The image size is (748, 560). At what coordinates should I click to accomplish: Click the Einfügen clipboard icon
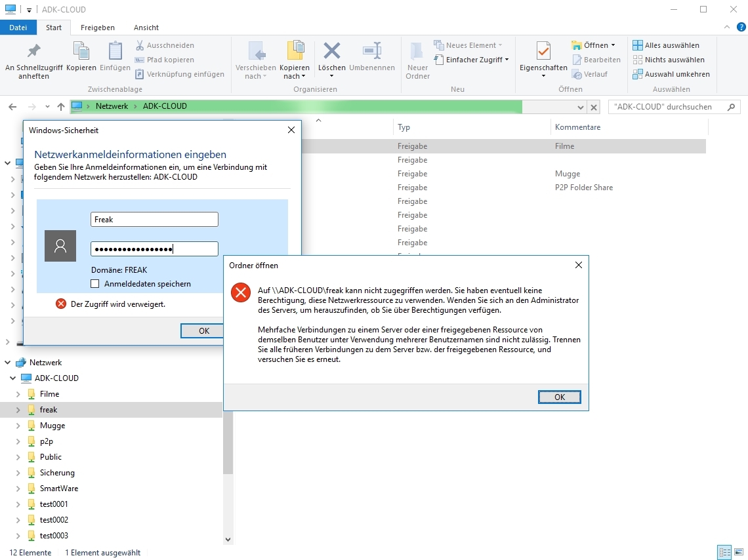point(115,51)
